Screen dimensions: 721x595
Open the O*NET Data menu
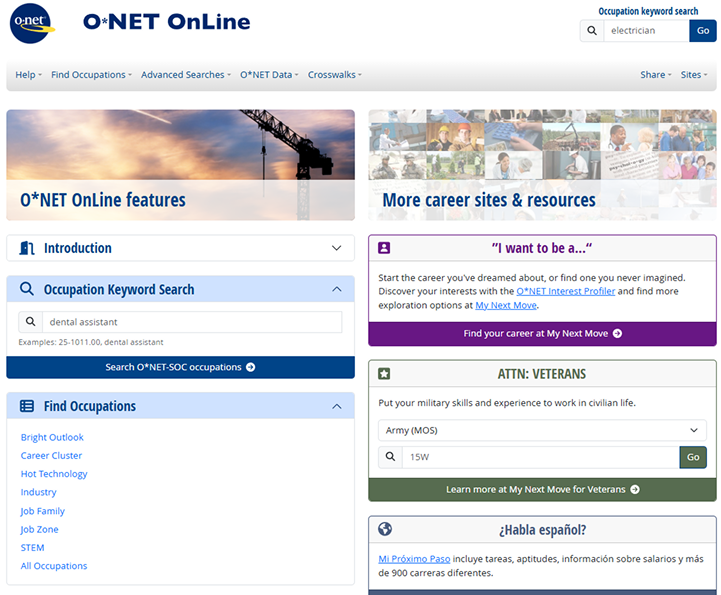click(269, 74)
